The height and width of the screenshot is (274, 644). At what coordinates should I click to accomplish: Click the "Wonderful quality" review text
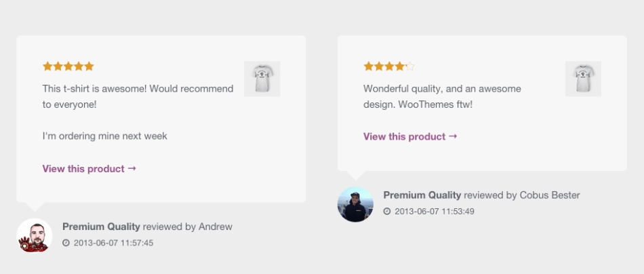(x=442, y=89)
